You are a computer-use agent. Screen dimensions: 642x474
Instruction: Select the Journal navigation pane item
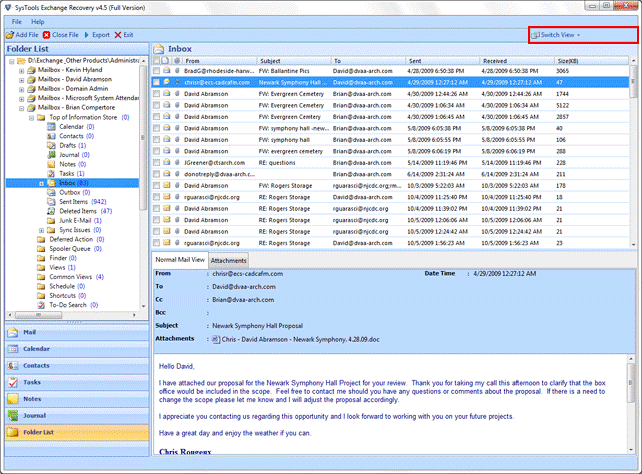click(77, 415)
